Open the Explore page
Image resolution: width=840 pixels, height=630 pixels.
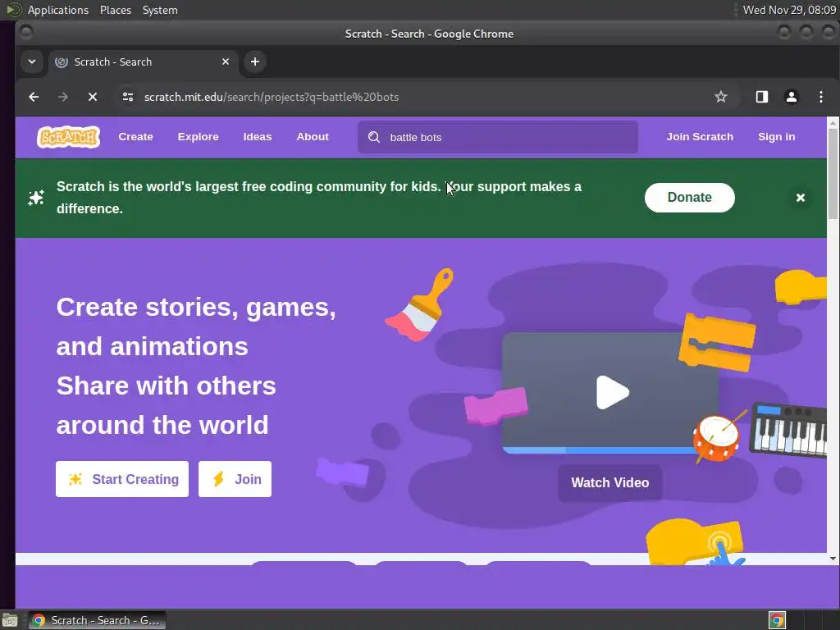click(x=199, y=137)
